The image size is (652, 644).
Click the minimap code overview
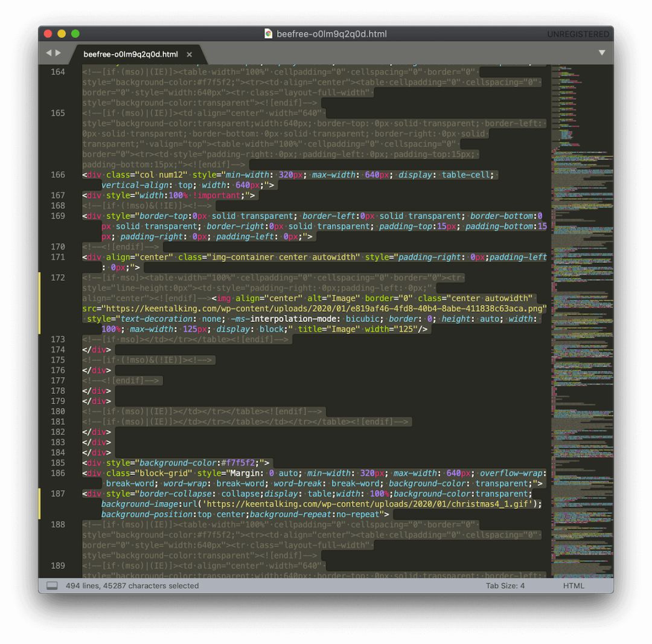coord(582,321)
